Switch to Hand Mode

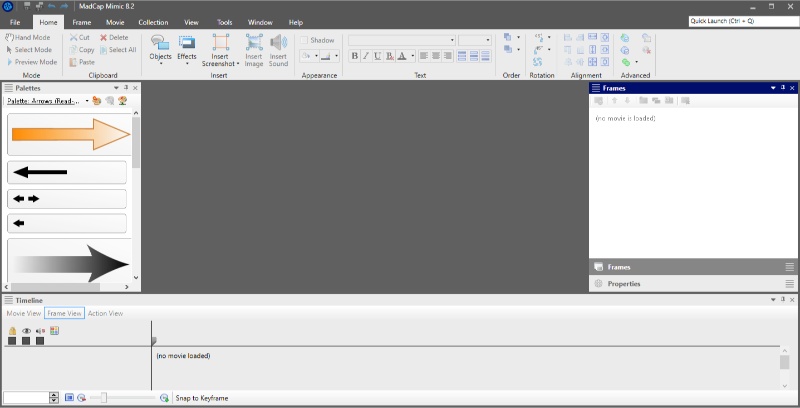28,37
